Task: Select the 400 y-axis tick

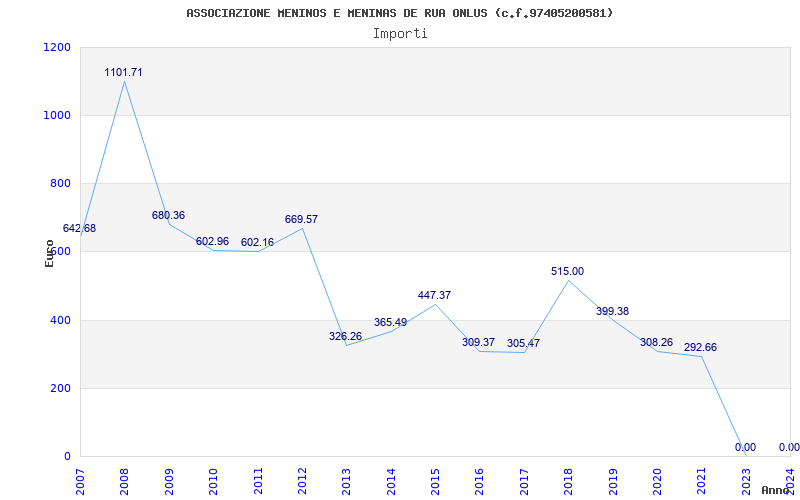Action: 60,320
